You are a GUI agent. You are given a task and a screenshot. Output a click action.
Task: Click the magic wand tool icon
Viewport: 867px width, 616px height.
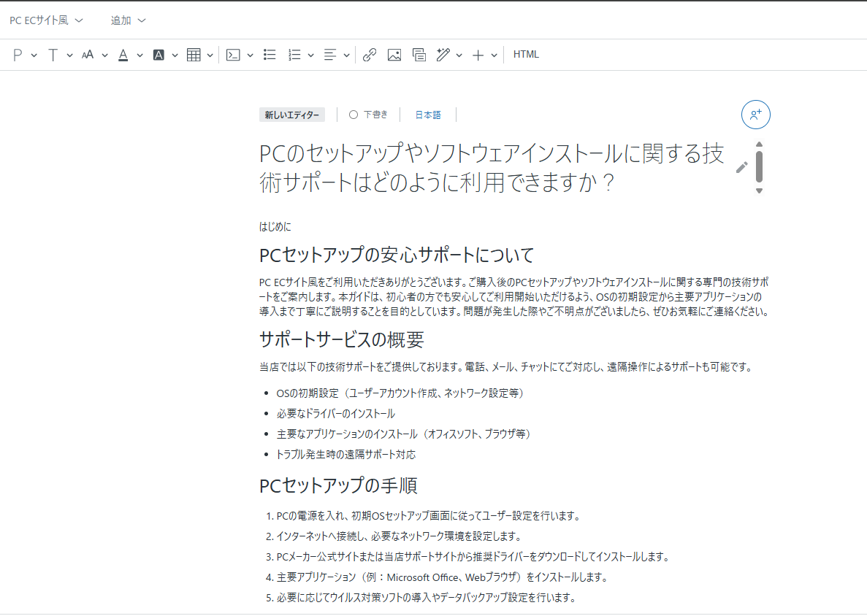click(x=443, y=55)
